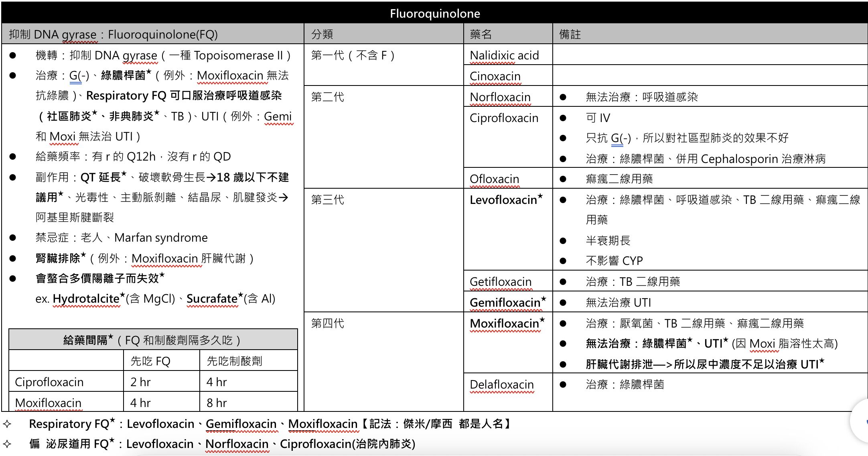Click Hydrotalcite in the chelation example line
868x456 pixels.
click(x=86, y=299)
